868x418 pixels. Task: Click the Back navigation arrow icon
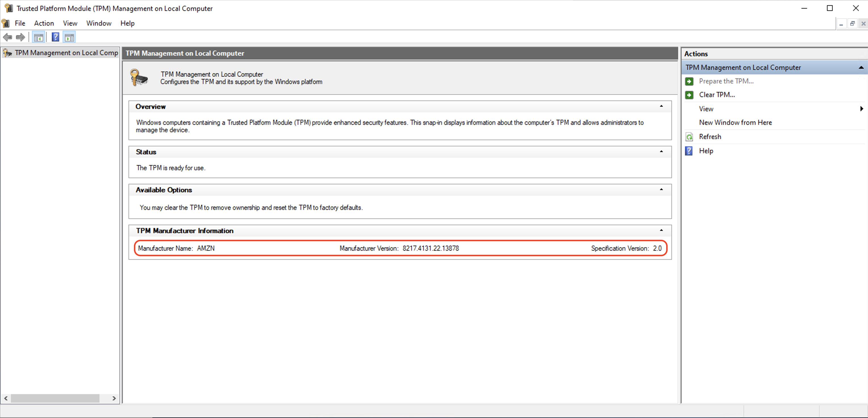pos(8,37)
